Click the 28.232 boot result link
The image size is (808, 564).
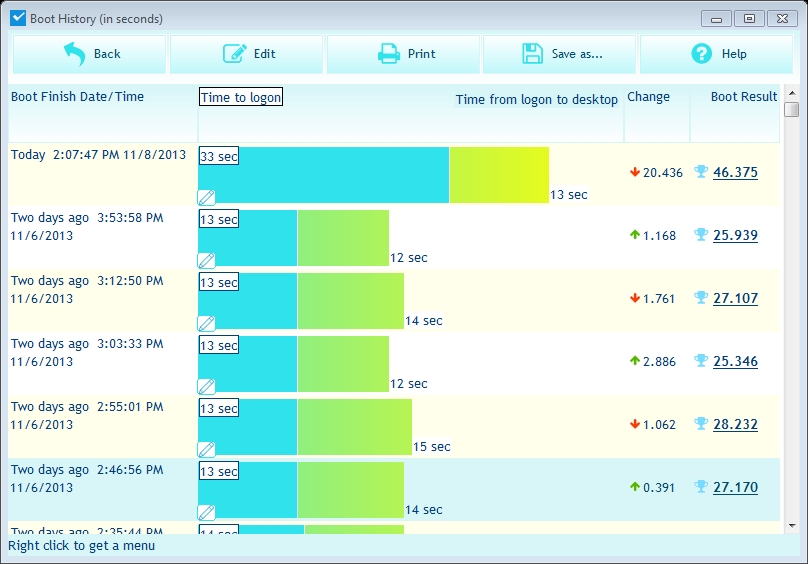pos(735,424)
